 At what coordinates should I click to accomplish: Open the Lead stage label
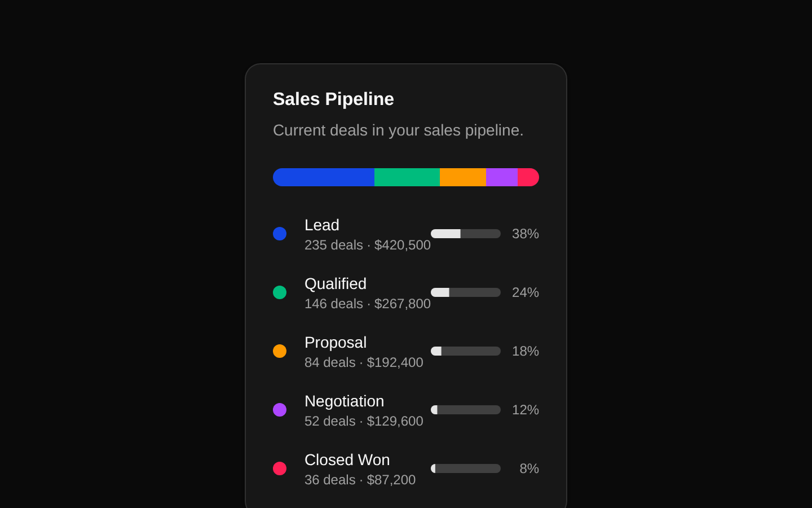coord(322,225)
